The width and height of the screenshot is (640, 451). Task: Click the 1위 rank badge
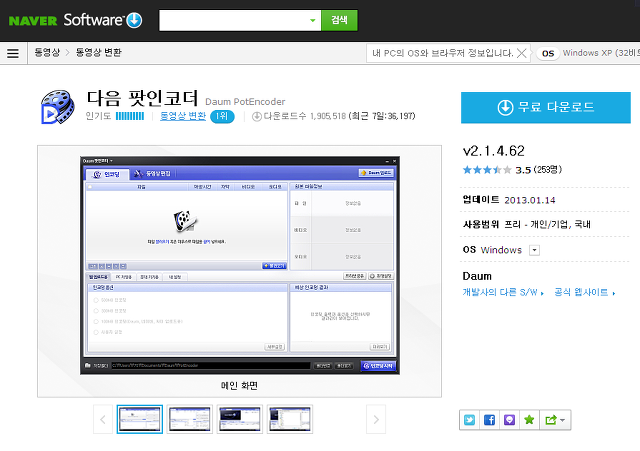(222, 116)
